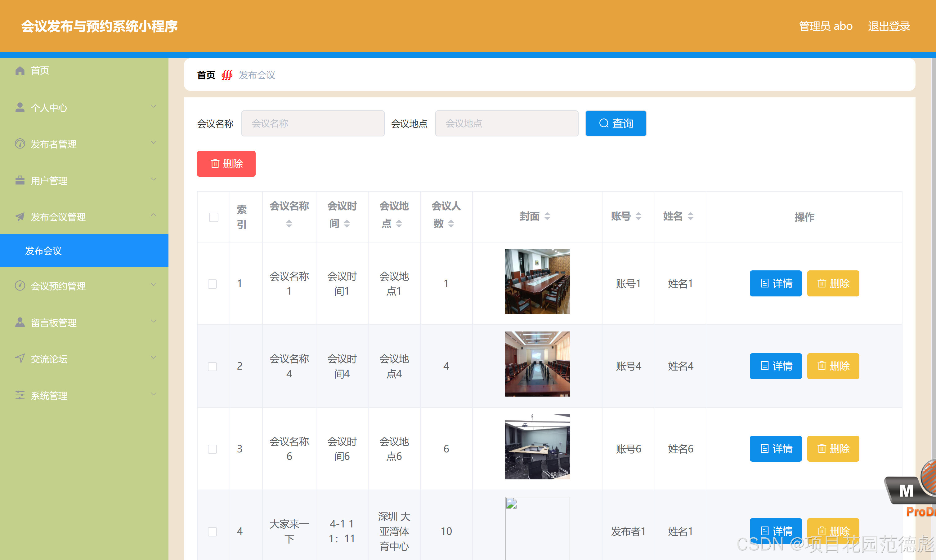Click 退出登录 in the top bar
The width and height of the screenshot is (936, 560).
(x=889, y=26)
